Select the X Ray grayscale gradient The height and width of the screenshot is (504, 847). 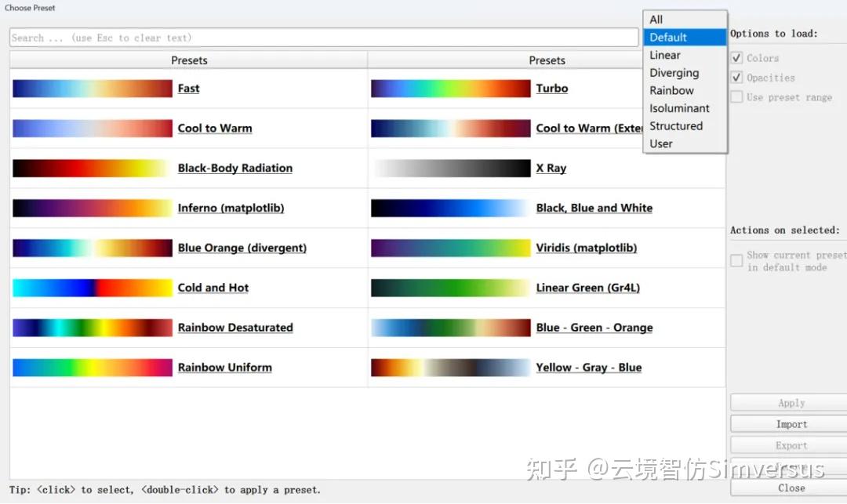pyautogui.click(x=451, y=169)
